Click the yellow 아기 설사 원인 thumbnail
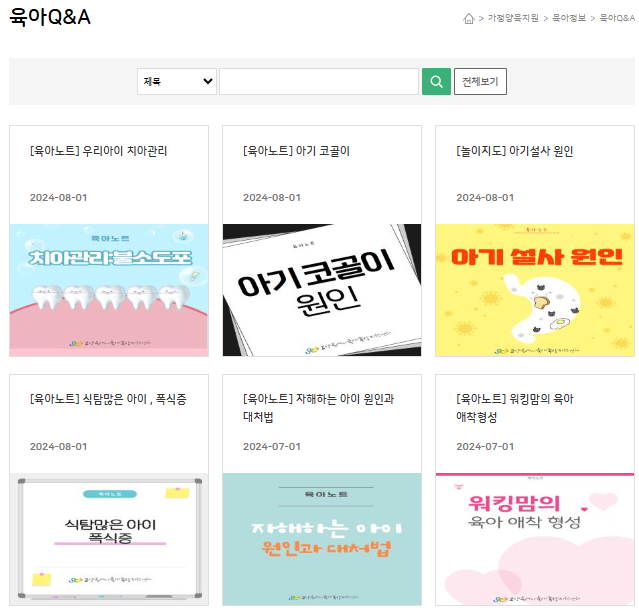 pos(535,290)
